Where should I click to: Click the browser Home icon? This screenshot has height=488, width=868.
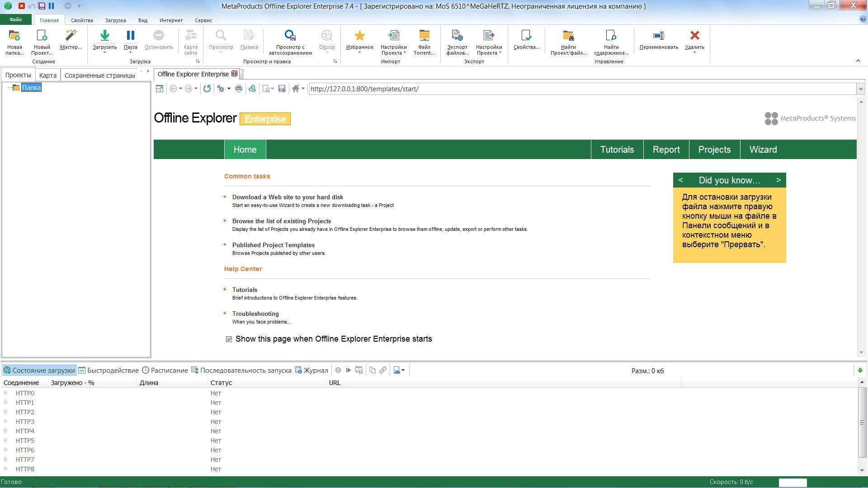point(295,89)
